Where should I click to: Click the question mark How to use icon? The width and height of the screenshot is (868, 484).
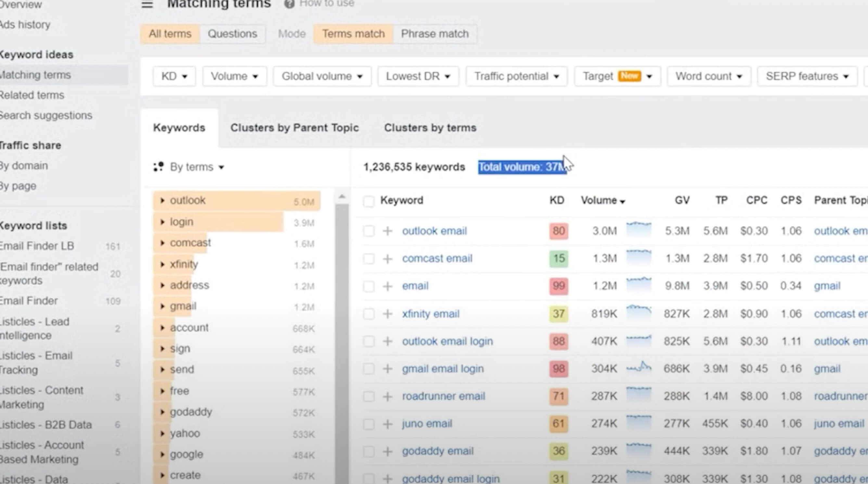289,4
